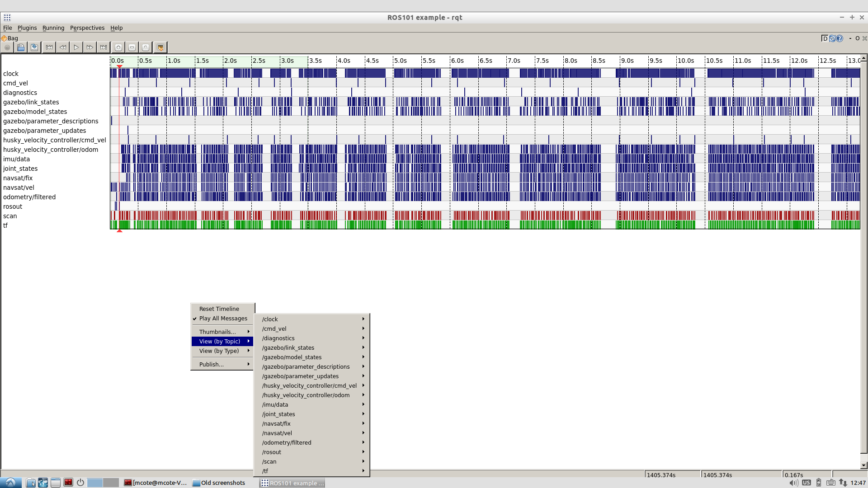Click the reload plugin icon

832,38
